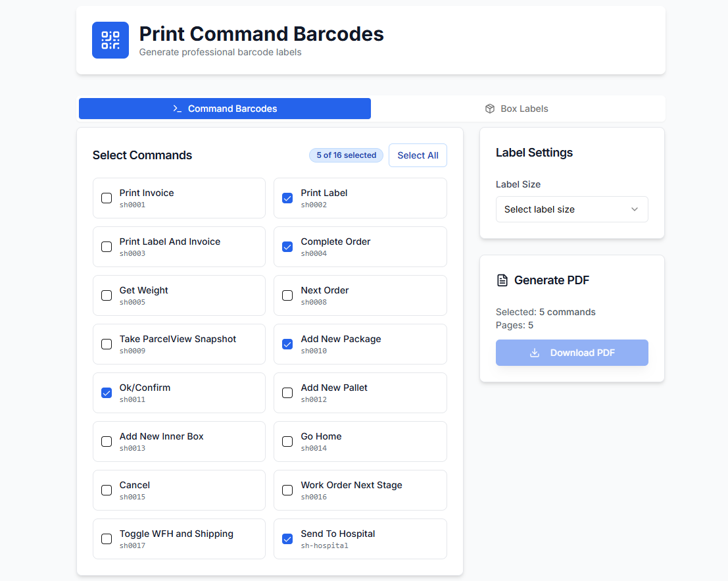Uncheck the Send To Hospital checkbox

(x=287, y=539)
